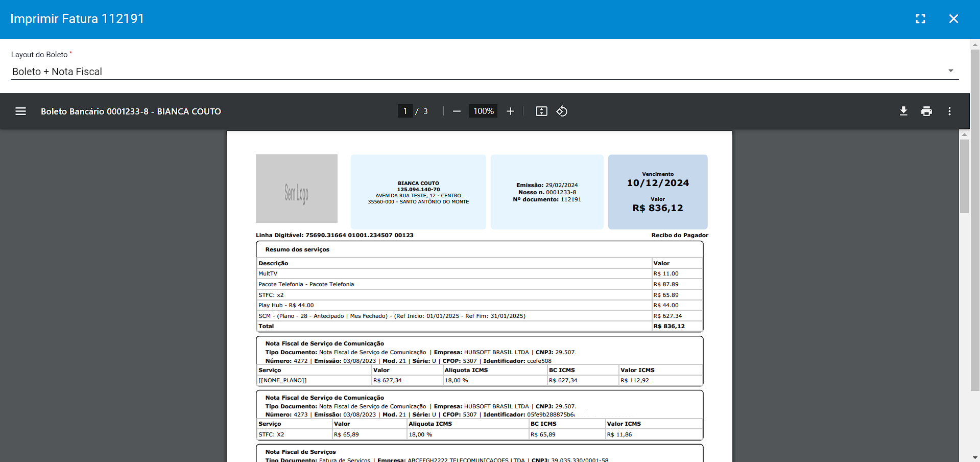Click the BIANCA COUTO name in payer box

pos(418,183)
